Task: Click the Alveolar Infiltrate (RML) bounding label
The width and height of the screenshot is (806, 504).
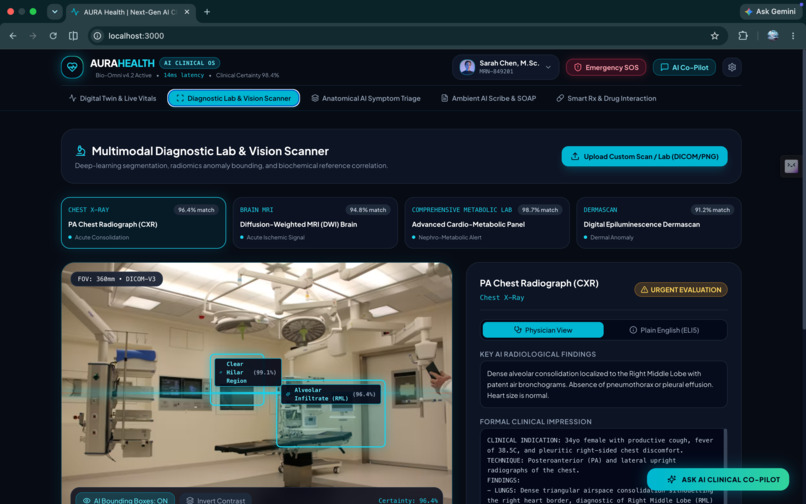Action: [x=331, y=394]
